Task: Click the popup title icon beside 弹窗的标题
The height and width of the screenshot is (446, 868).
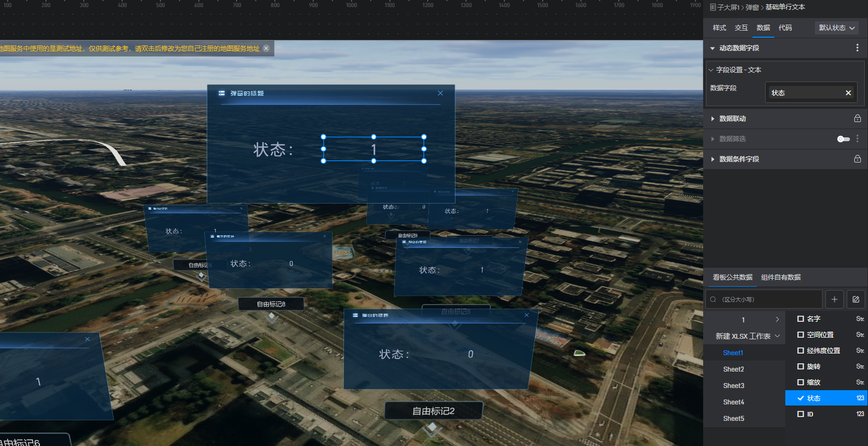Action: pyautogui.click(x=222, y=93)
